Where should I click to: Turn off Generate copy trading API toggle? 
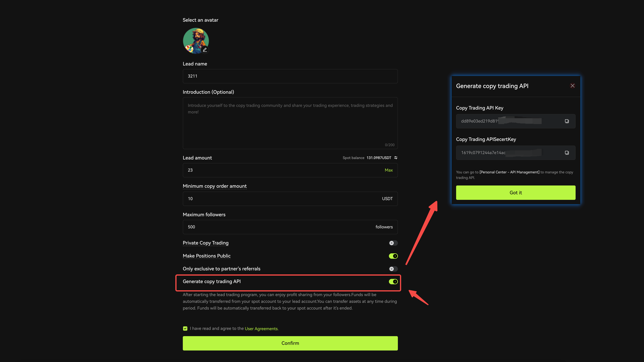click(393, 281)
